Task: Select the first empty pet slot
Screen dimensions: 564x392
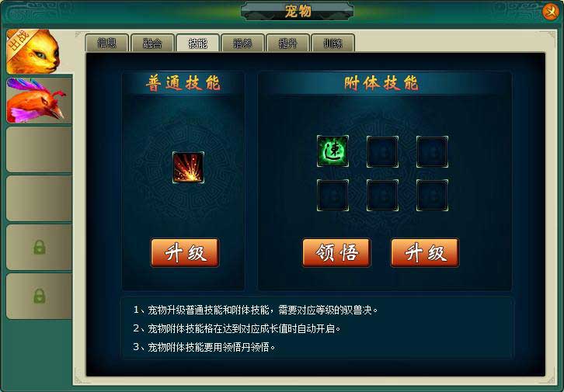Action: tap(39, 150)
